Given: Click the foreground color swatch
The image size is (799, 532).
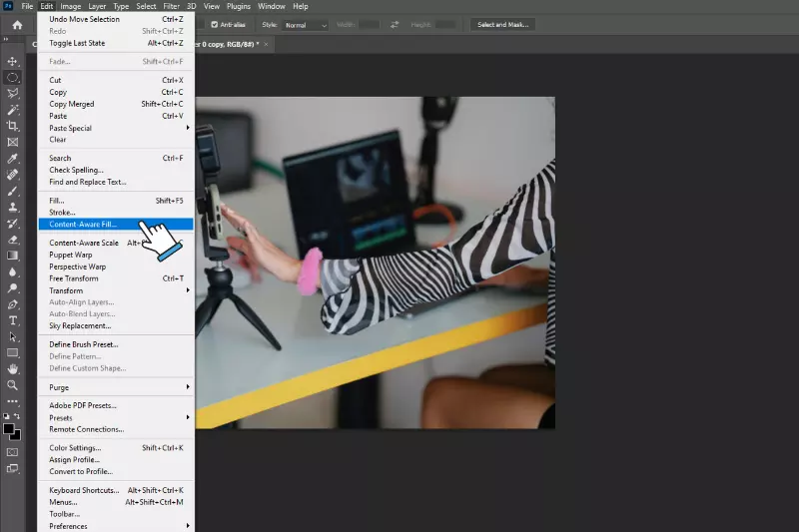Looking at the screenshot, I should coord(9,428).
